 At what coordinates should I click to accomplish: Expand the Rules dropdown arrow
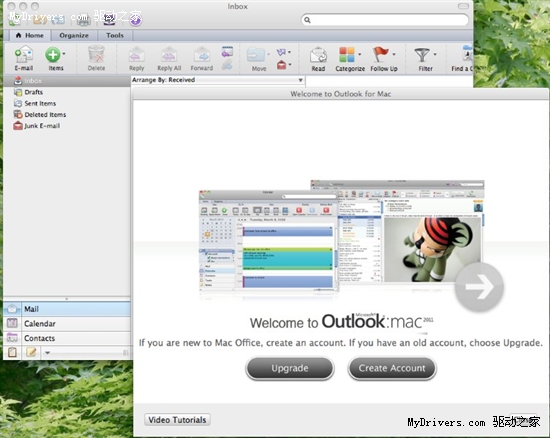coord(290,52)
